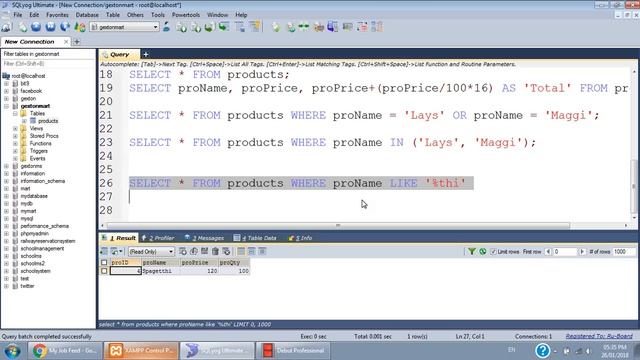Click the green refresh icon near Limit rows

(x=483, y=251)
